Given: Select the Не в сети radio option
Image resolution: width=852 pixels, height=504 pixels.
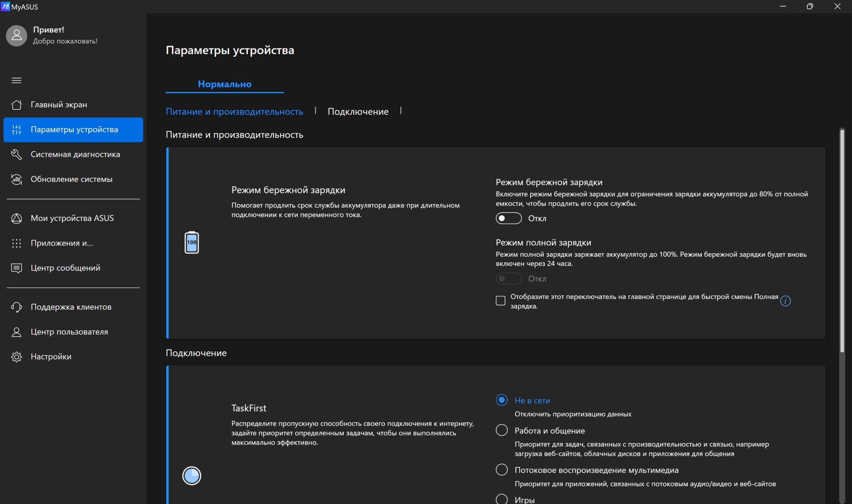Looking at the screenshot, I should point(502,400).
